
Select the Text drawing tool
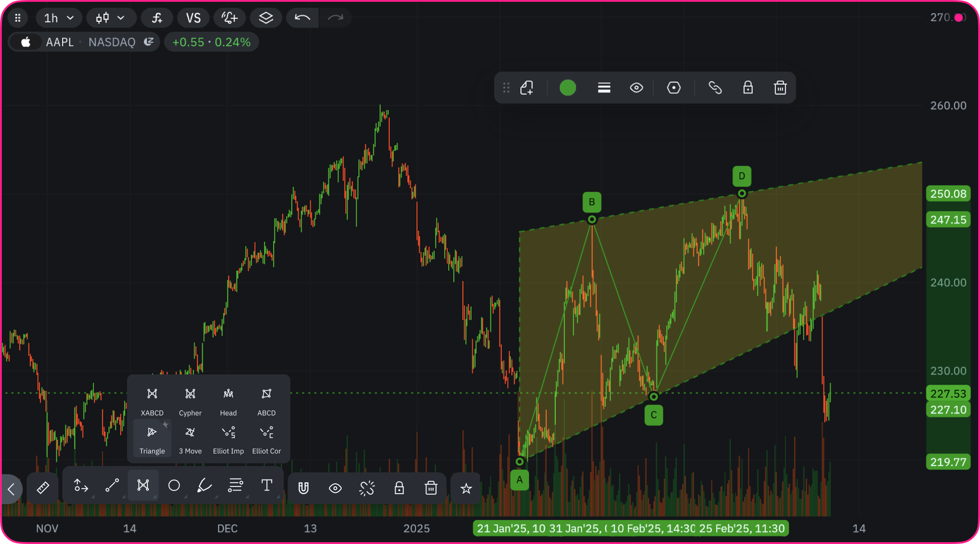coord(267,486)
